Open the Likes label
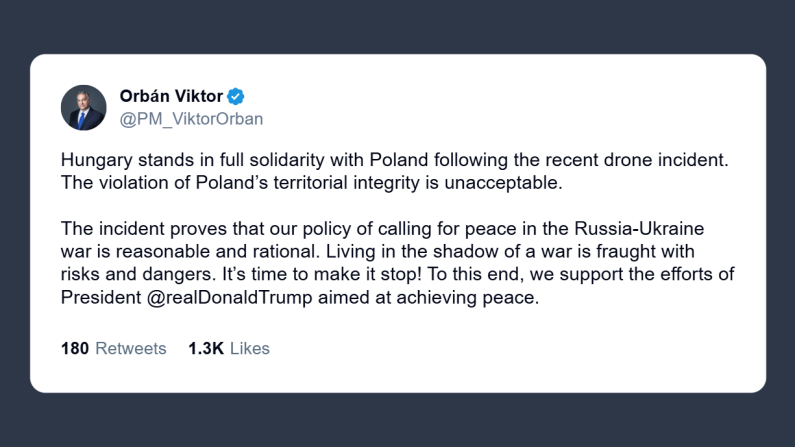 coord(250,349)
